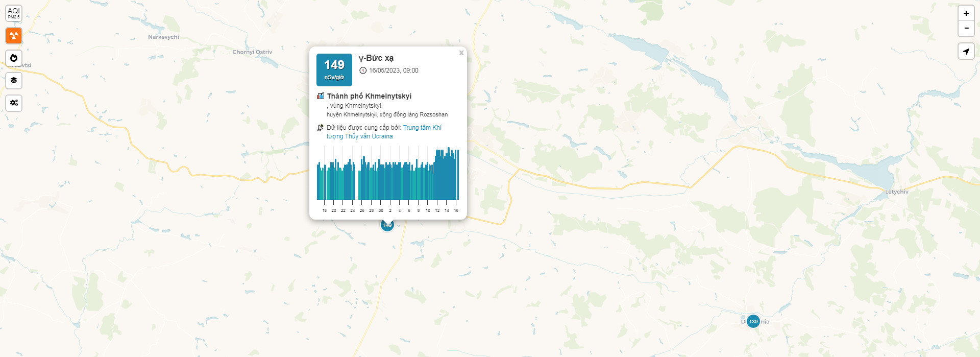Select the 130 radiation marker
This screenshot has width=980, height=357.
click(x=753, y=321)
